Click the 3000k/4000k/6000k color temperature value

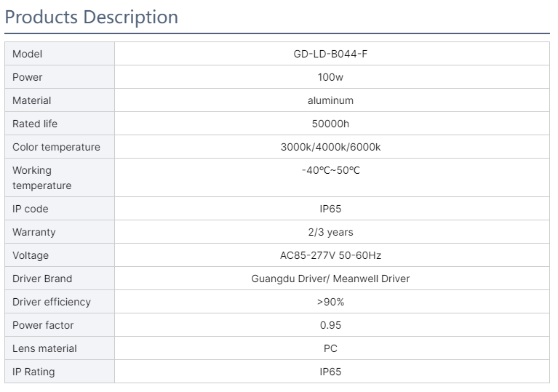(330, 147)
